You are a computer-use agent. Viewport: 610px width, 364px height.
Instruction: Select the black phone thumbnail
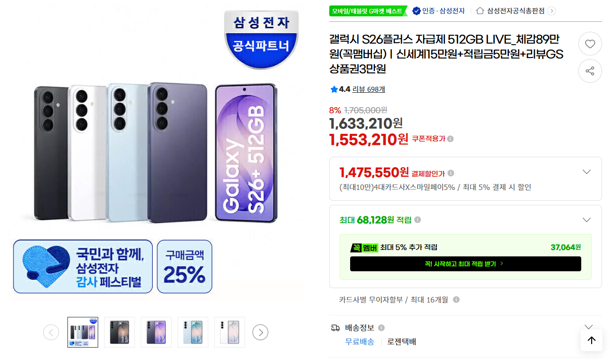point(120,332)
